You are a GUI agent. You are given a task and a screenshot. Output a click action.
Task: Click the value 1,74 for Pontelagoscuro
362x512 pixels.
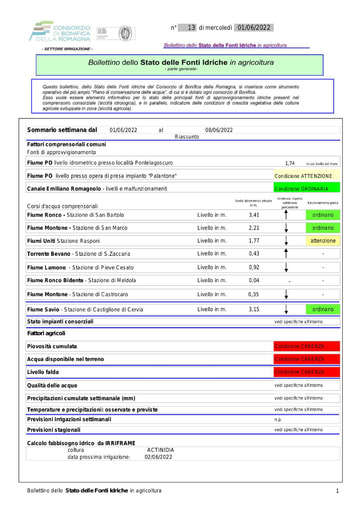290,163
